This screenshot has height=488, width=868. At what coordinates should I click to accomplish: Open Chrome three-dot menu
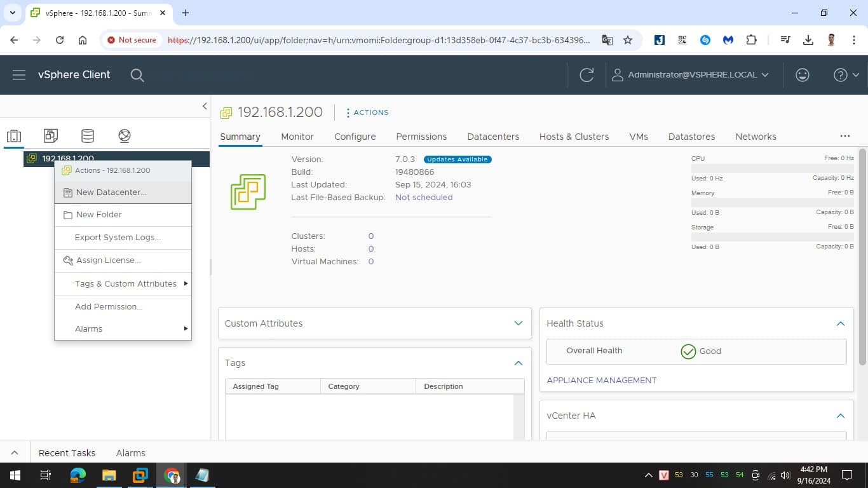(x=854, y=40)
